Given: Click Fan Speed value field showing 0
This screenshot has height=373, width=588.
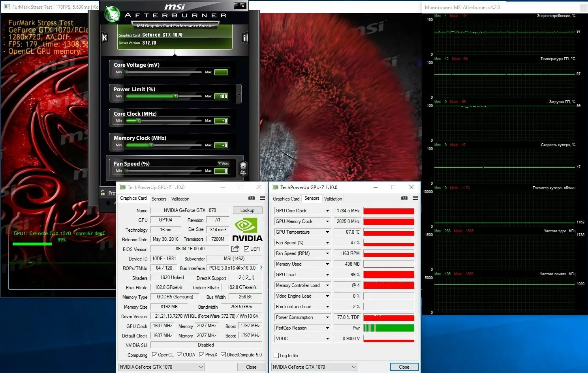Looking at the screenshot, I should click(221, 171).
